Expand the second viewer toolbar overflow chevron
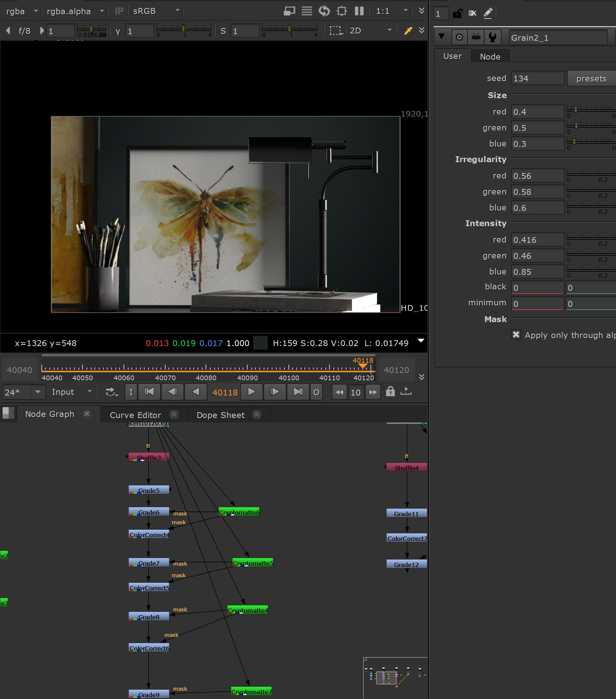 (x=421, y=30)
